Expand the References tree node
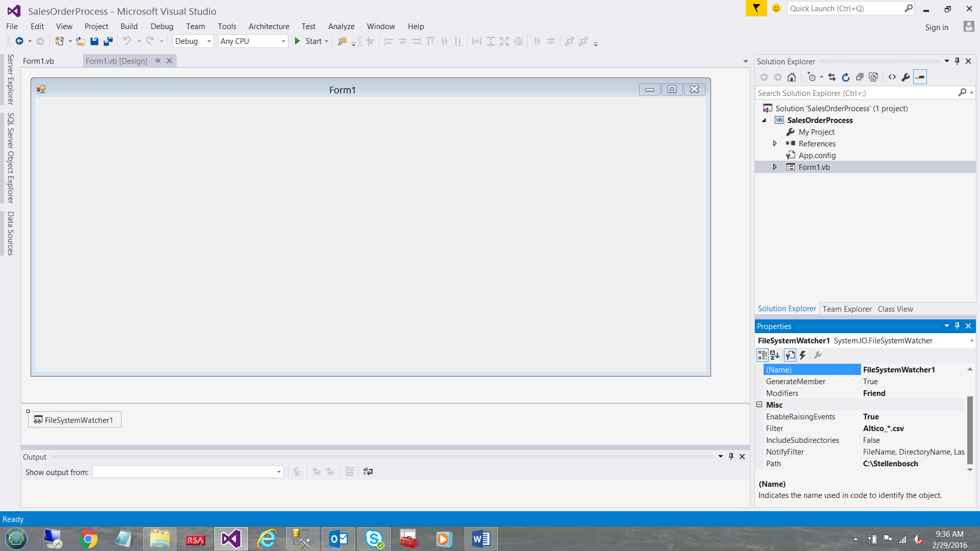Screen dimensions: 980x551 775,143
